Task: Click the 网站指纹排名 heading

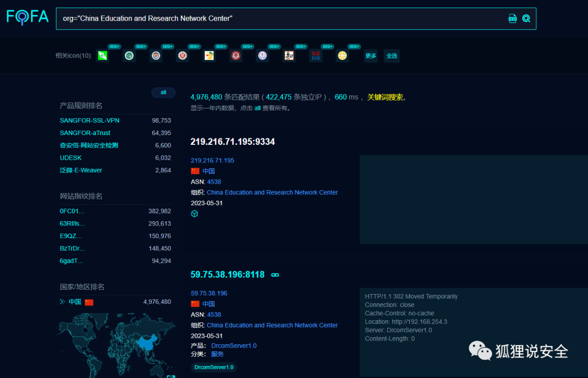Action: (81, 196)
